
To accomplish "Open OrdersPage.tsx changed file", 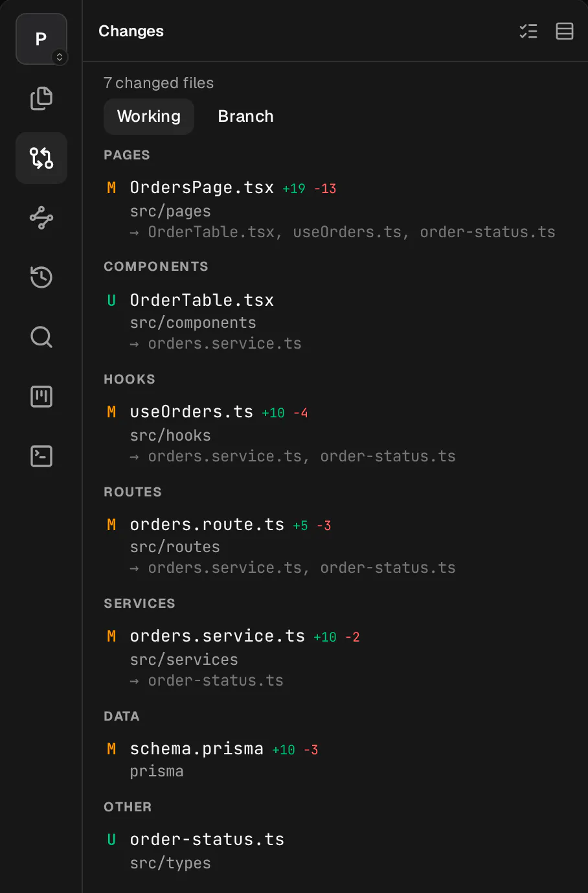I will [x=202, y=187].
